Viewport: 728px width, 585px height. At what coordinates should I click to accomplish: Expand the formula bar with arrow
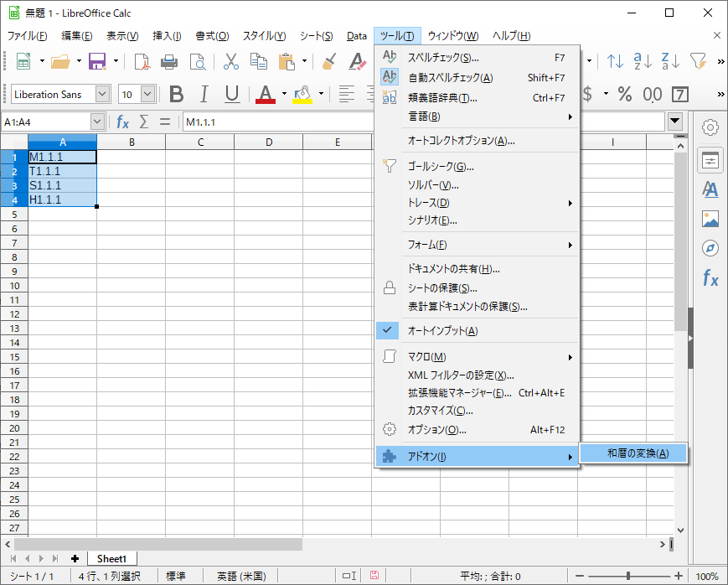[x=675, y=122]
